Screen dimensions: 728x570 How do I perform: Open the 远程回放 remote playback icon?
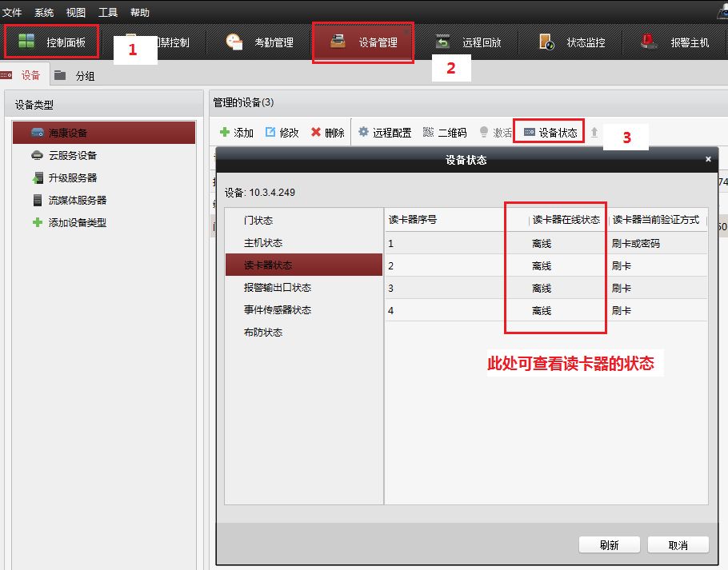(x=442, y=42)
